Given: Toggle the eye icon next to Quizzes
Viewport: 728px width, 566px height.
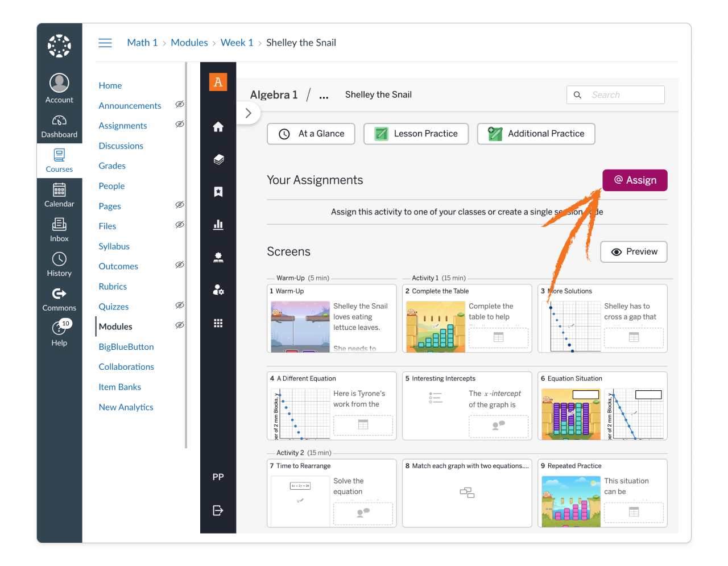Looking at the screenshot, I should (x=180, y=305).
